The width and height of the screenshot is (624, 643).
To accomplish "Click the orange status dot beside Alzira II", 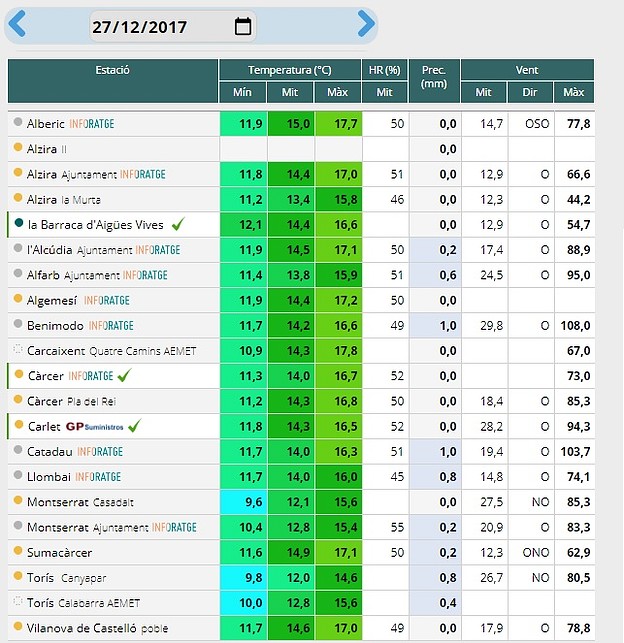I will pos(18,147).
